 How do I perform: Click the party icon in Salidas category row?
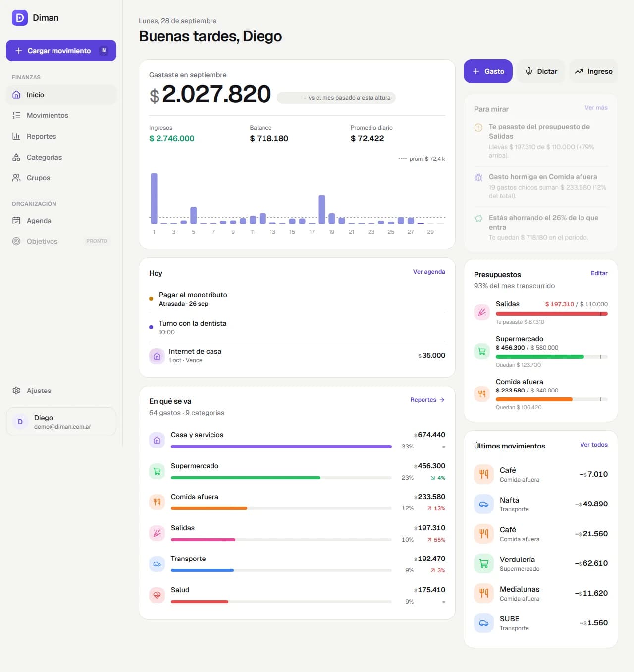point(157,533)
